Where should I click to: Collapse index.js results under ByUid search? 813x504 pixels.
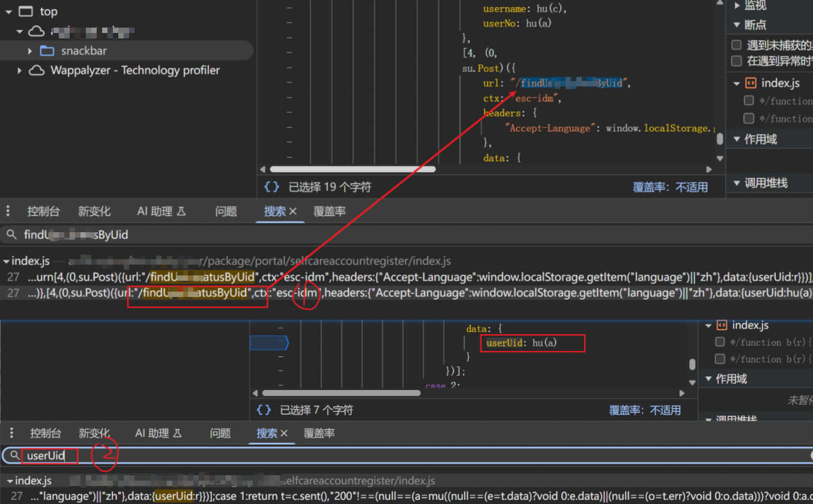coord(7,262)
